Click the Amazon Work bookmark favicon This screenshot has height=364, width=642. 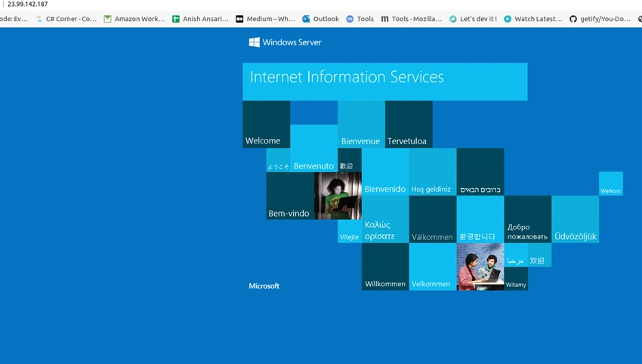(x=107, y=19)
